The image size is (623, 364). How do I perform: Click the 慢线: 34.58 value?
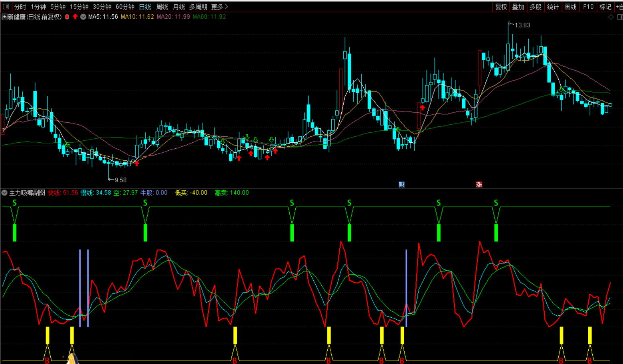[96, 193]
